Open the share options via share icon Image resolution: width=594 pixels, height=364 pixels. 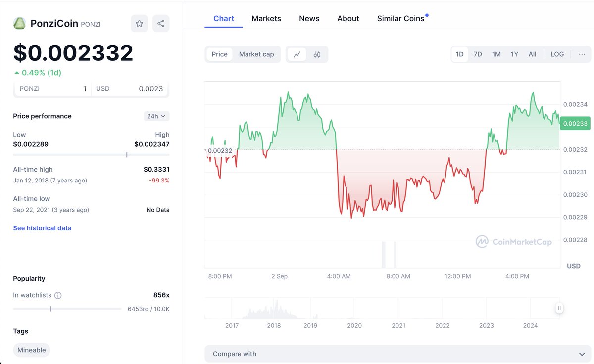[x=161, y=23]
